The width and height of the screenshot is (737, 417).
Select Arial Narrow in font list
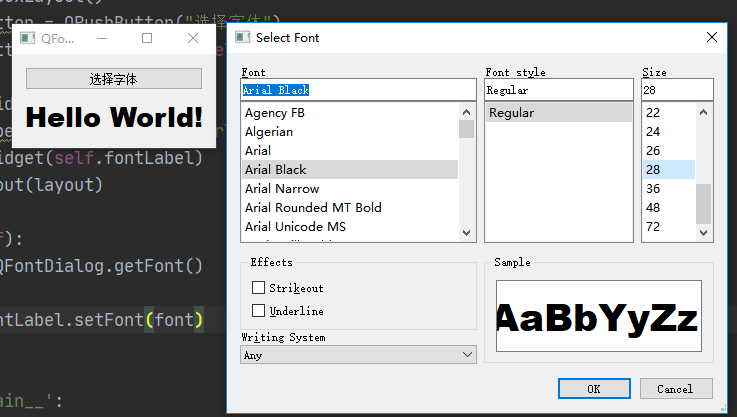282,189
